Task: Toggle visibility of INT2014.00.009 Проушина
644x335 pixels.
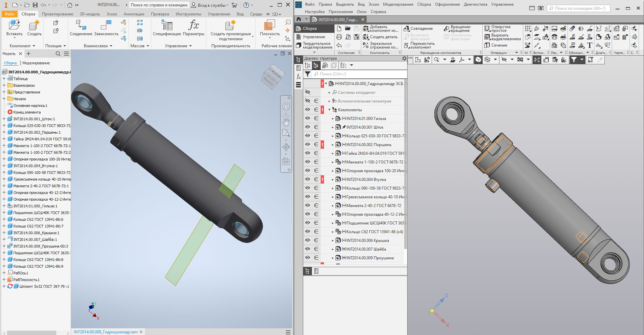Action: [x=307, y=258]
